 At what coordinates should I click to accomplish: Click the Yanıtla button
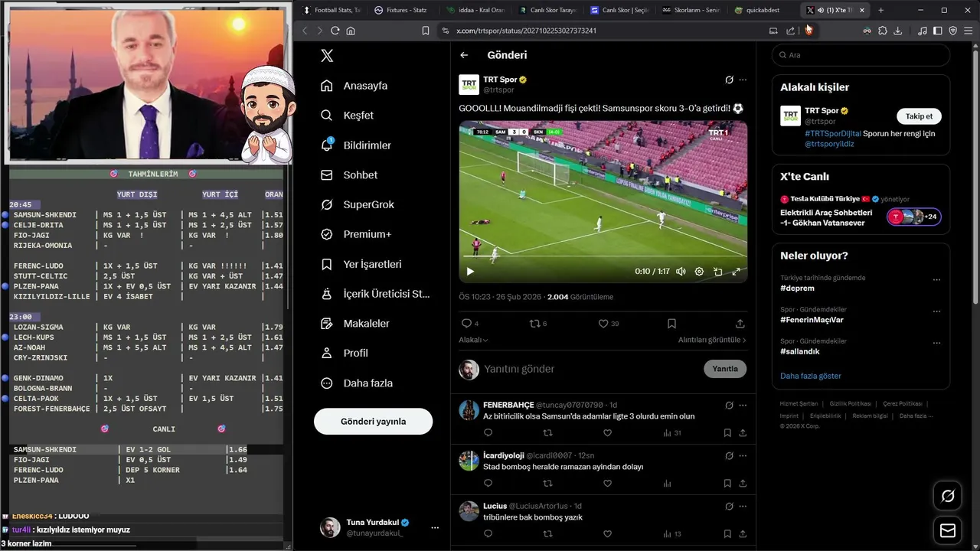pos(725,369)
